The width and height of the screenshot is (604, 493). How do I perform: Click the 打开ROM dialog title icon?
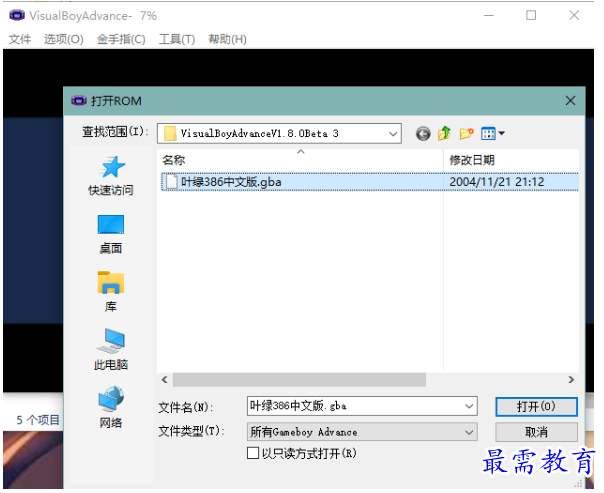79,101
